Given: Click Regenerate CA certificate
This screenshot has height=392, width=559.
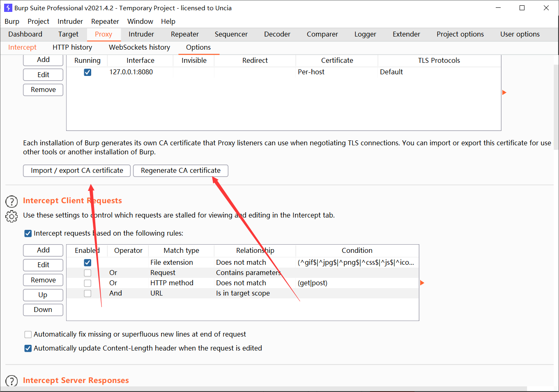Looking at the screenshot, I should 181,170.
